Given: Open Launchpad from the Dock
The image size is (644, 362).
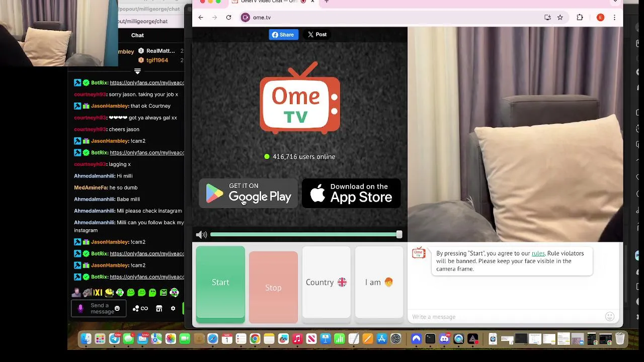Looking at the screenshot, I should [100, 339].
